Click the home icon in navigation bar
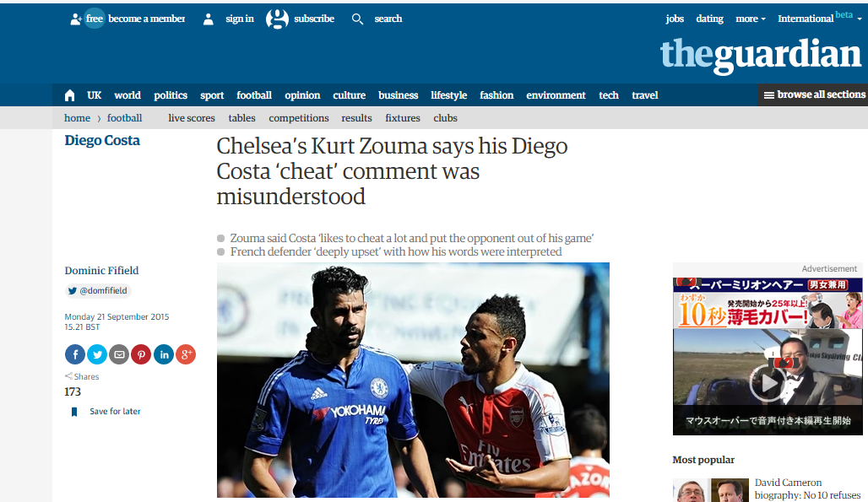The width and height of the screenshot is (868, 502). [70, 95]
